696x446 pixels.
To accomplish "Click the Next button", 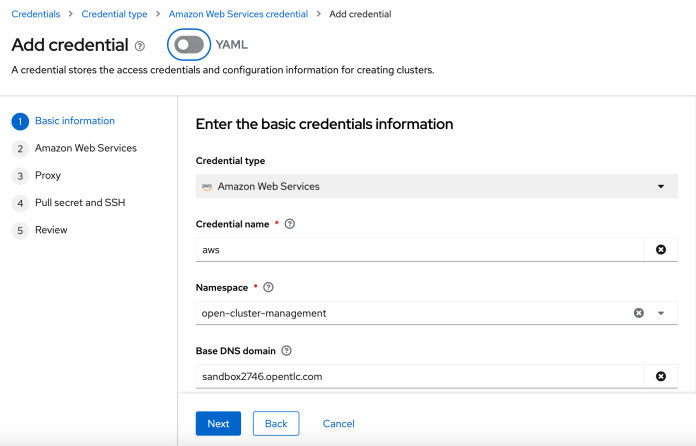I will (218, 423).
